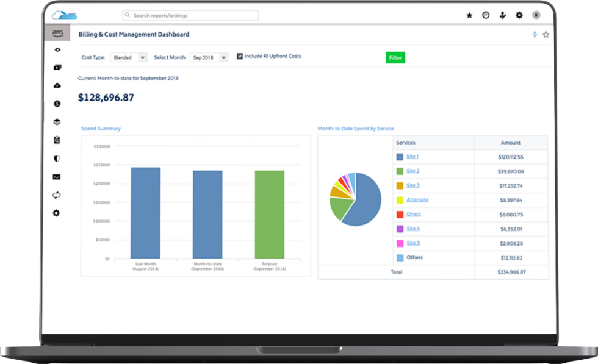
Task: Select the eye icon in the left sidebar
Action: [x=57, y=49]
